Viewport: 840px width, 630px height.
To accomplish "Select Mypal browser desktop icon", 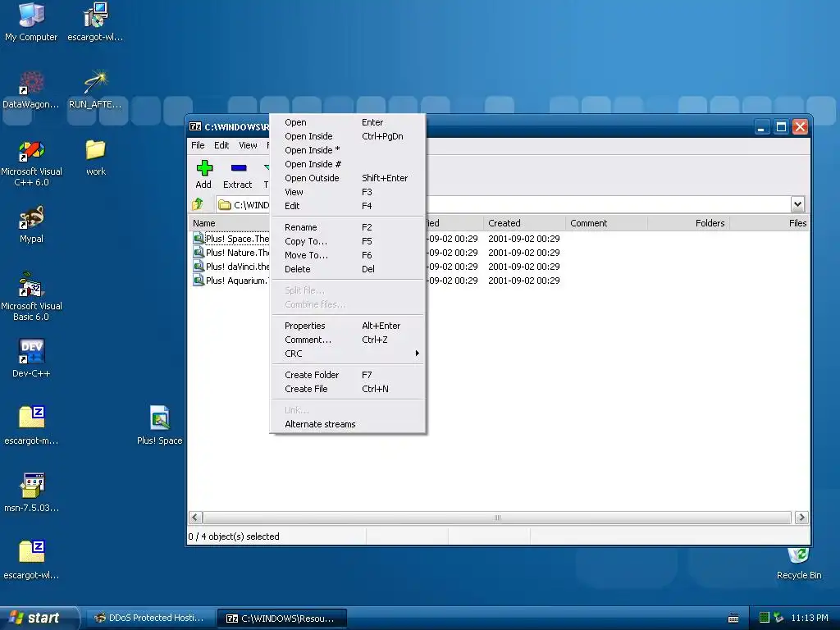I will click(x=31, y=217).
